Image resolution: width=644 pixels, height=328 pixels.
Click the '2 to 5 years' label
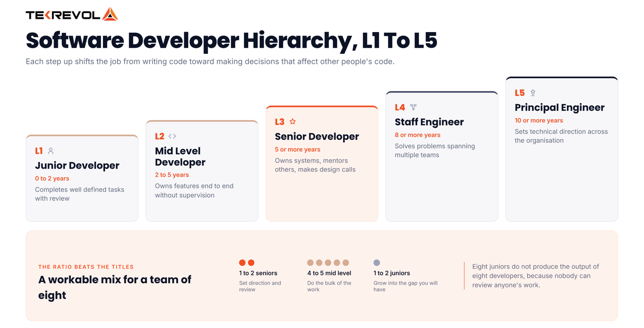click(172, 175)
